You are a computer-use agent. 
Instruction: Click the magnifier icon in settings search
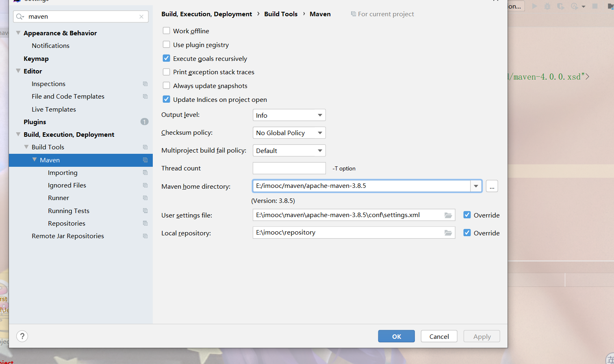pos(20,17)
